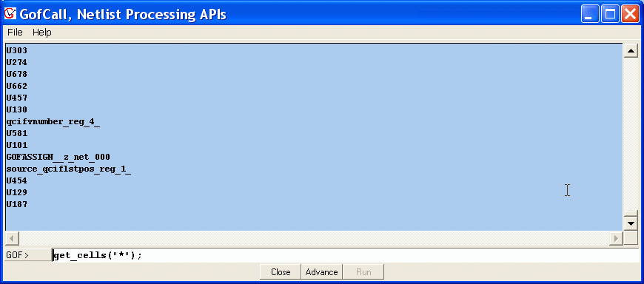Click the vertical scrollbar thumb
This screenshot has height=284, width=644.
(631, 214)
